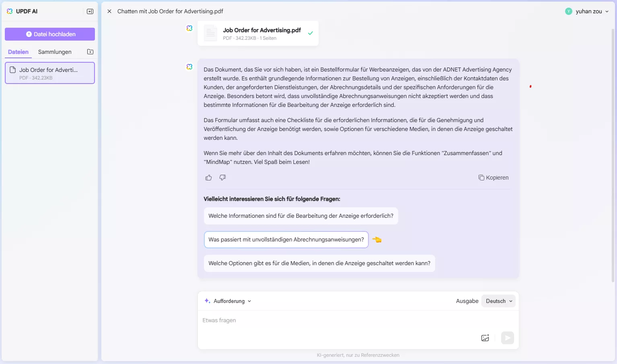Click the PDF file thumbnail in chat
617x364 pixels.
tap(210, 33)
